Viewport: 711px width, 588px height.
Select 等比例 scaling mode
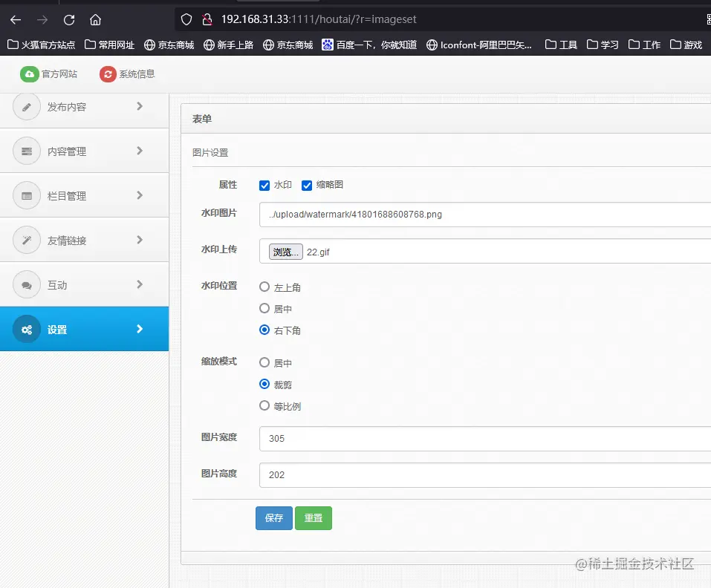click(x=264, y=405)
